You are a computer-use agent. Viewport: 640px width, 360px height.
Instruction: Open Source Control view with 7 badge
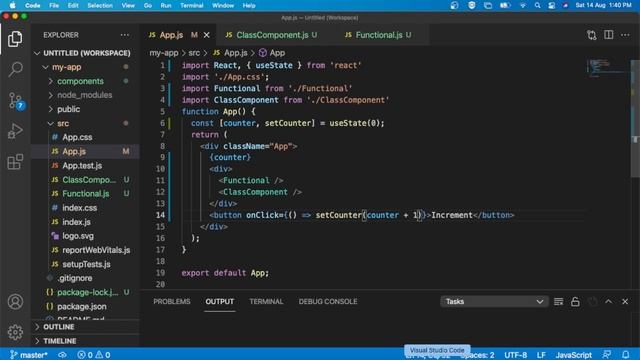[16, 100]
